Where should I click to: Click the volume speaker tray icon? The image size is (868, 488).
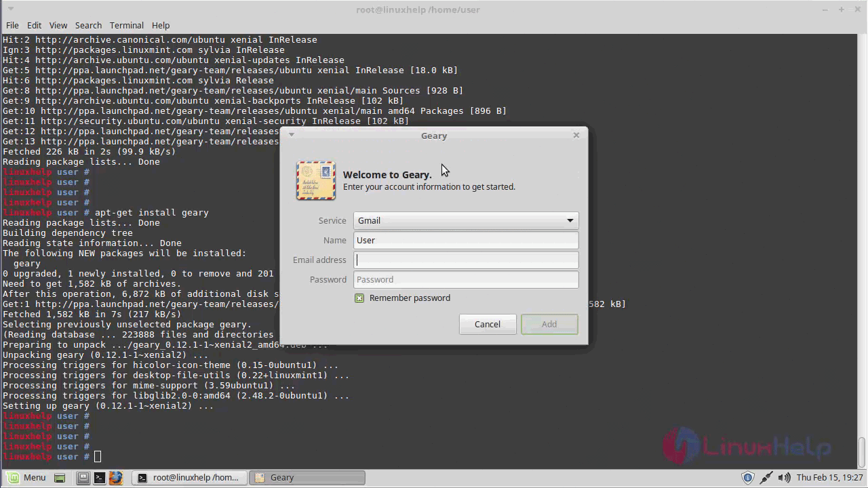[785, 478]
